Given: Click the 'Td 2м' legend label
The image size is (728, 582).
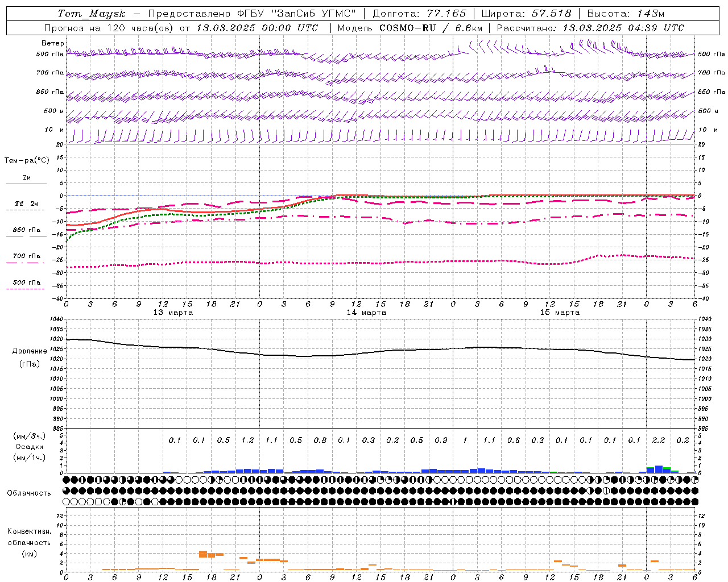Looking at the screenshot, I should pos(27,203).
